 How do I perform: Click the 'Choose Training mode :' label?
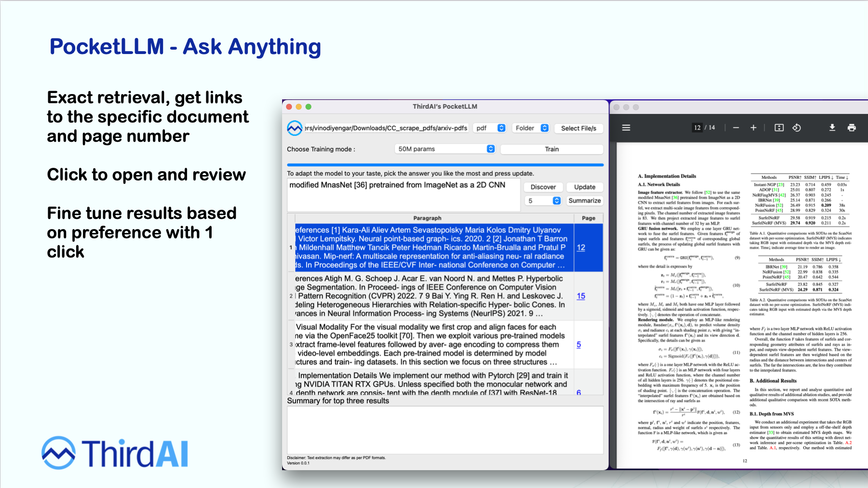[x=321, y=149]
